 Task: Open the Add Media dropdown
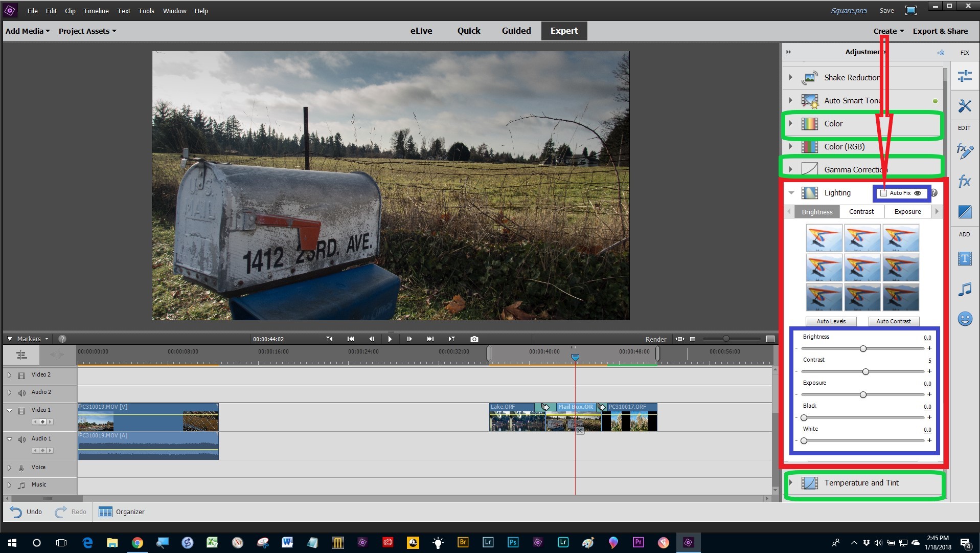tap(28, 31)
